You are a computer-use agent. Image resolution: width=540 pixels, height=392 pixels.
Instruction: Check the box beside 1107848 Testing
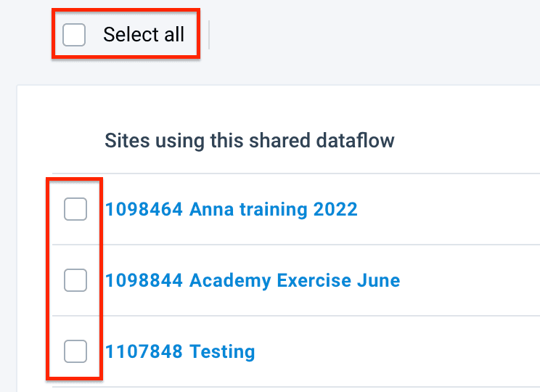pyautogui.click(x=75, y=352)
